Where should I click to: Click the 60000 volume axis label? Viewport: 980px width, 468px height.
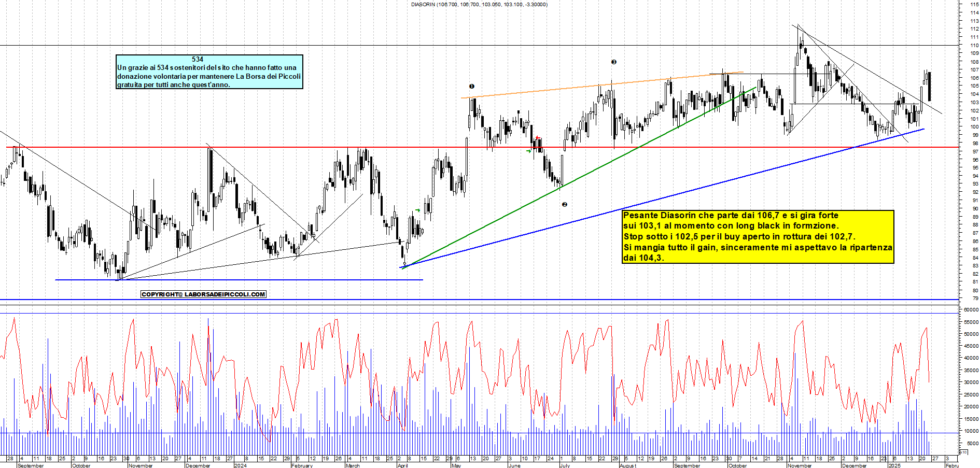tap(971, 309)
